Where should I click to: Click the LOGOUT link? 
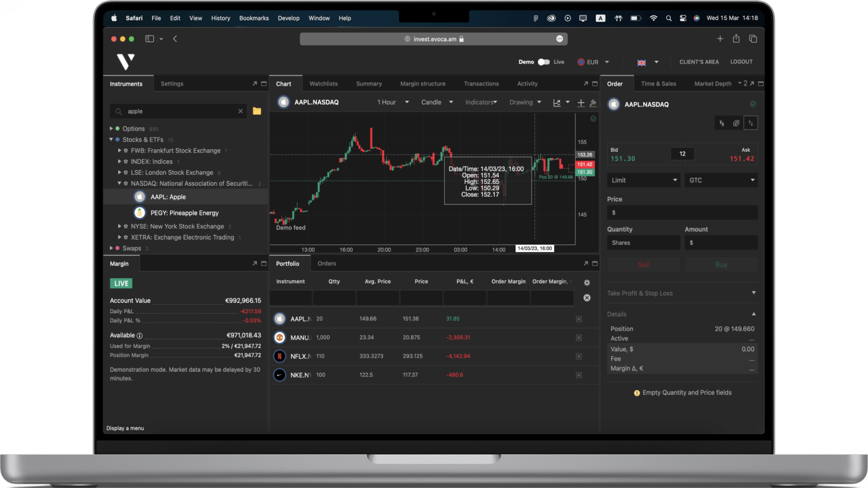click(x=741, y=62)
